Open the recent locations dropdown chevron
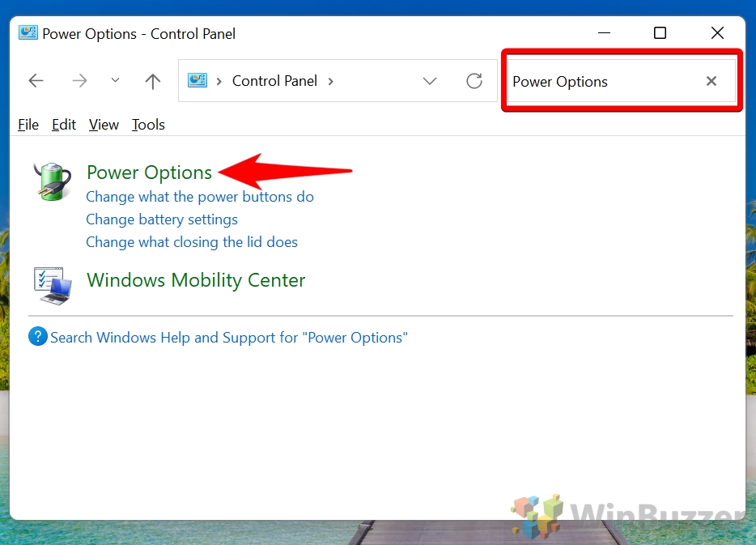Image resolution: width=756 pixels, height=545 pixels. point(115,80)
